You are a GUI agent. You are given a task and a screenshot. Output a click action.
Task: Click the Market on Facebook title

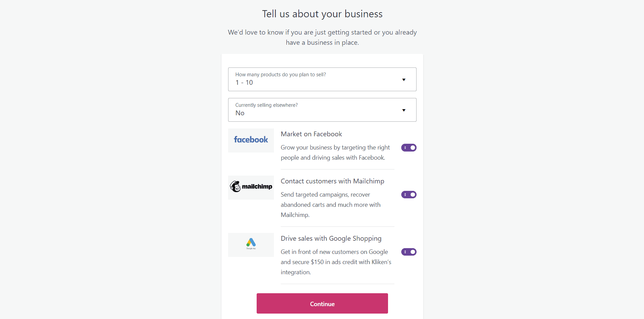pos(311,134)
